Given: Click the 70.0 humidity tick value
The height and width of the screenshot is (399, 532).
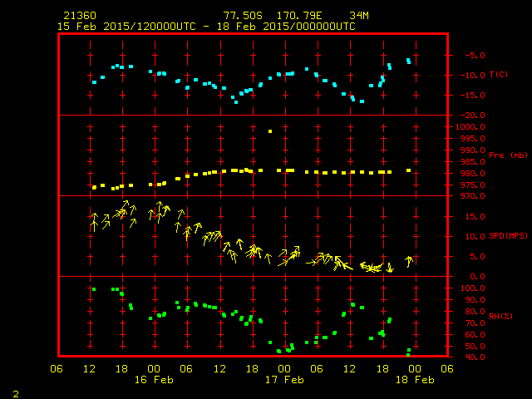Looking at the screenshot, I should (x=475, y=323).
